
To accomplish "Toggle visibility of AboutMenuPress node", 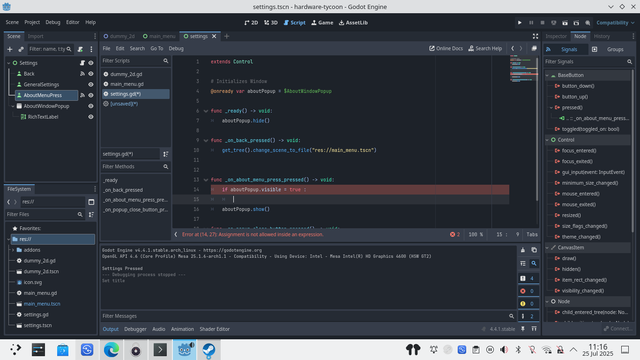I will point(91,95).
